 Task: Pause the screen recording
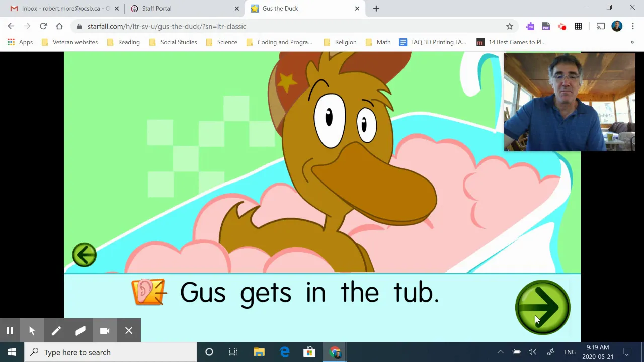coord(10,331)
